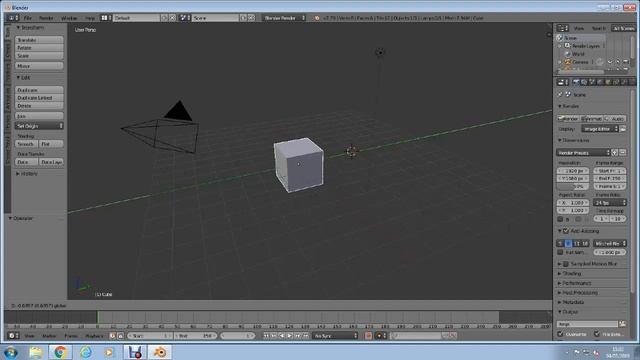Toggle Camera visibility eye in outliner
Screen dimensions: 640x360
pyautogui.click(x=610, y=62)
